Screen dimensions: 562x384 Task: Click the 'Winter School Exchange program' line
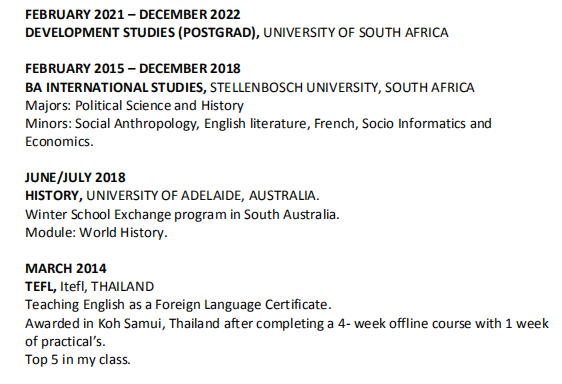[x=182, y=214]
